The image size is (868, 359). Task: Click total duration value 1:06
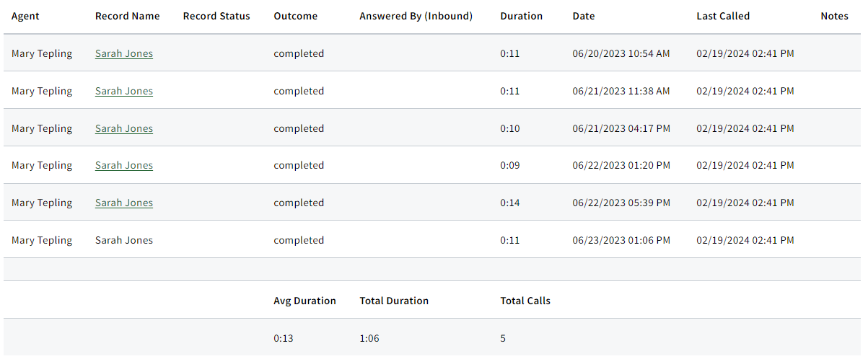369,338
